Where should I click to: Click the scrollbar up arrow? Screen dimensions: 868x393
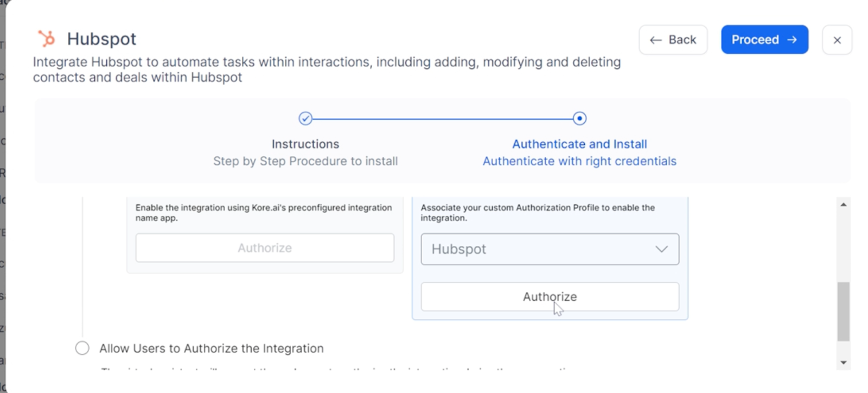[843, 205]
